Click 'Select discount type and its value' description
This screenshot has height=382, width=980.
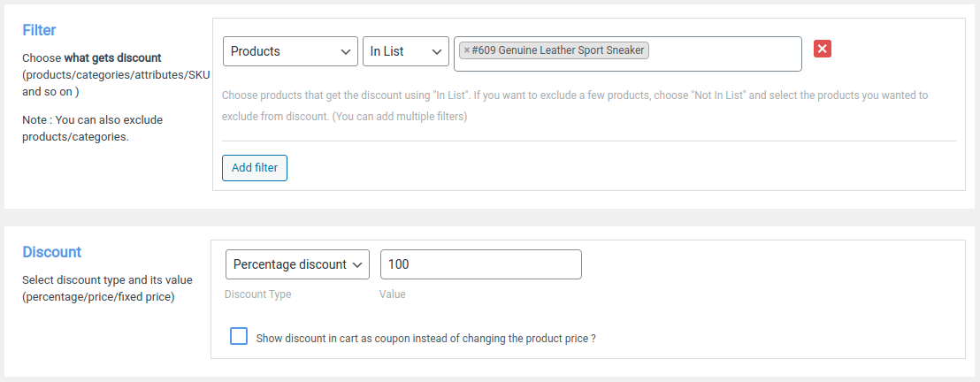[106, 280]
